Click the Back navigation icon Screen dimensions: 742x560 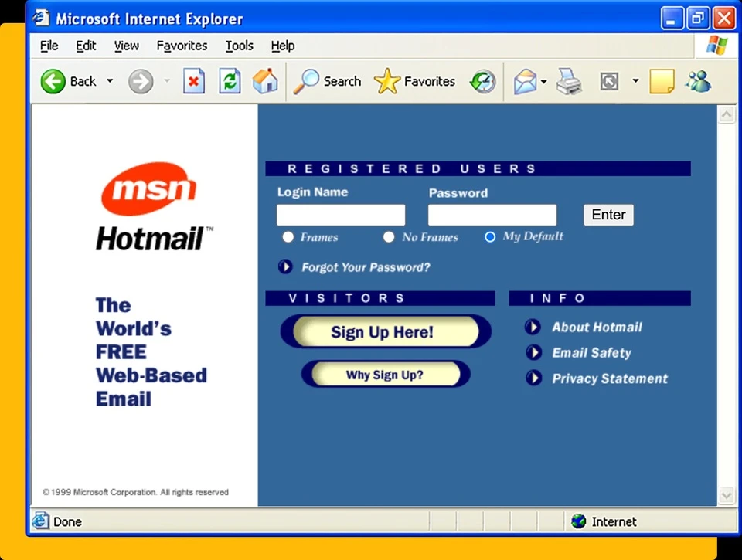click(52, 81)
